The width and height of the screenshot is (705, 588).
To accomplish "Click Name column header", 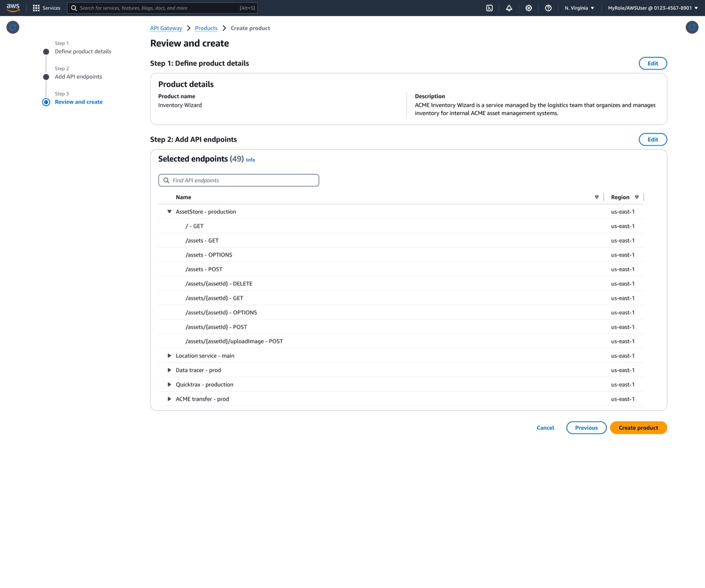I will (x=183, y=197).
